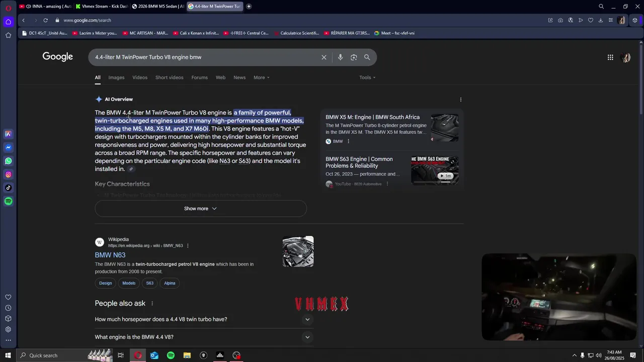The width and height of the screenshot is (644, 362).
Task: Open browser downloads toolbar icon
Action: coord(601,20)
